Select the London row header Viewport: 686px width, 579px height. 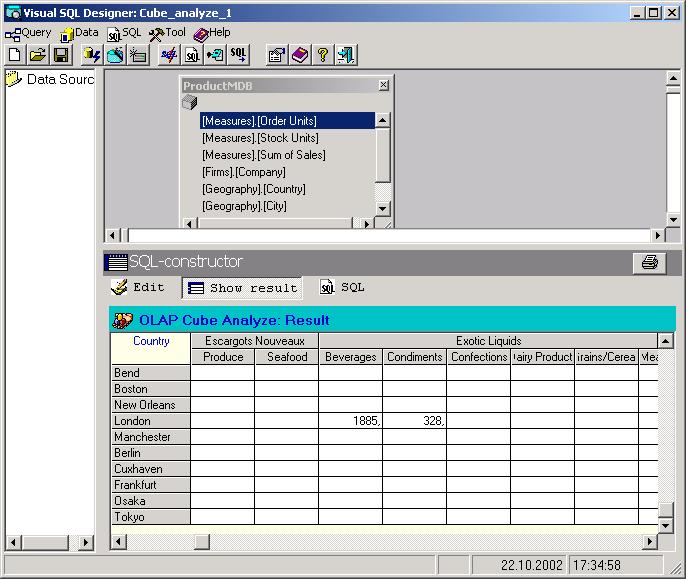coord(150,421)
